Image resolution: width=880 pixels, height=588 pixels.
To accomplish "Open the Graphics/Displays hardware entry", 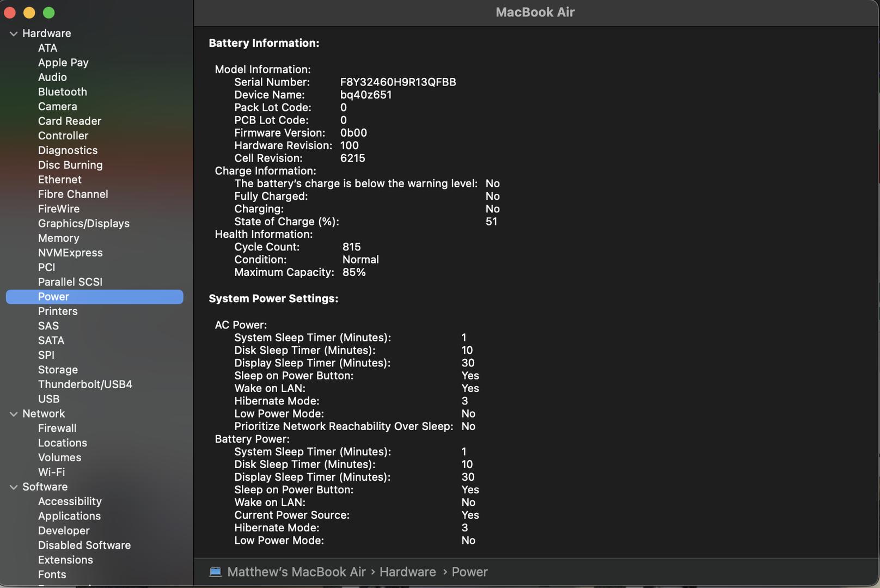I will coord(83,224).
